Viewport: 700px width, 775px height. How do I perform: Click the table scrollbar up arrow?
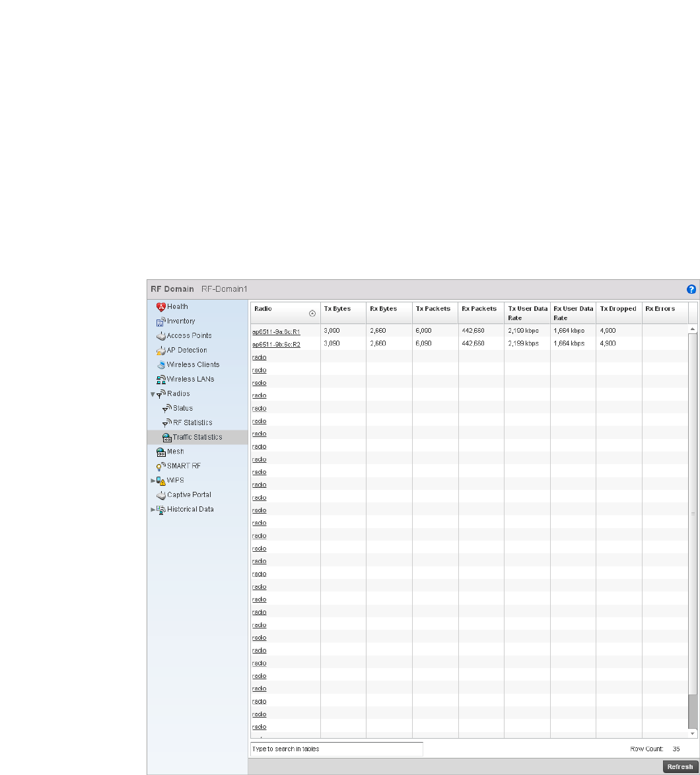click(693, 329)
